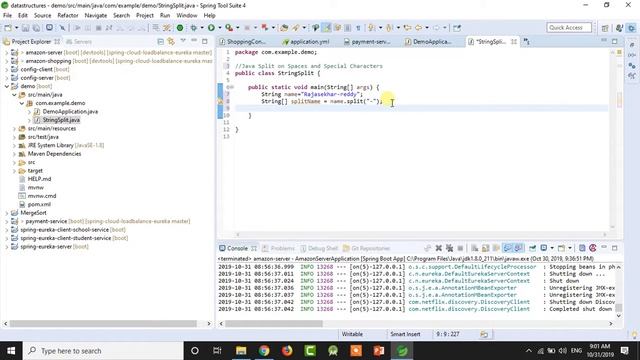Click the Debug bug icon in toolbar
This screenshot has height=360, width=640.
[193, 28]
